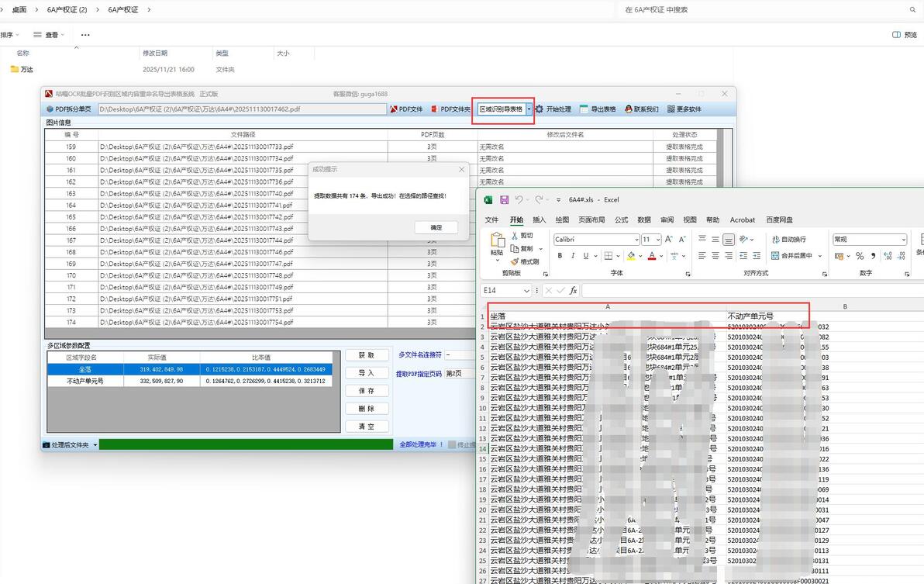Center text horizontally in Excel
Screen dimensions: 924x584
[x=715, y=256]
